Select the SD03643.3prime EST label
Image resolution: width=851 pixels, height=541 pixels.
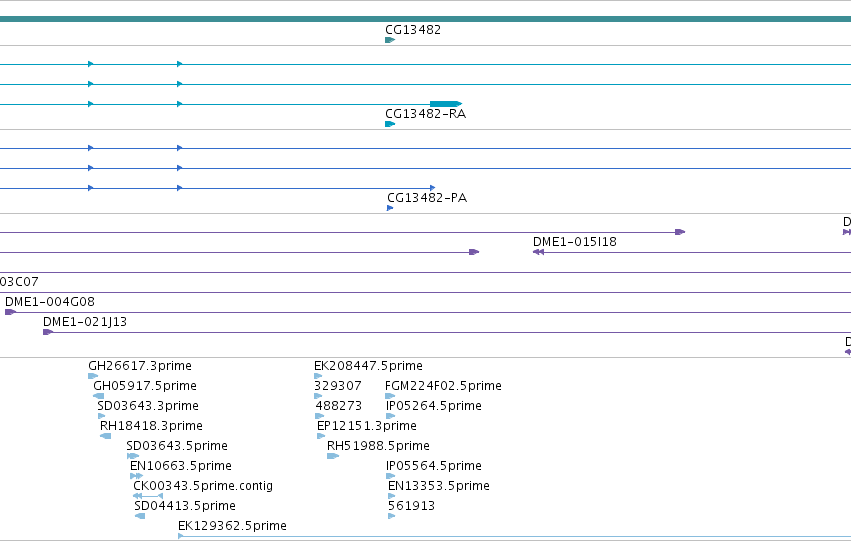tap(148, 406)
